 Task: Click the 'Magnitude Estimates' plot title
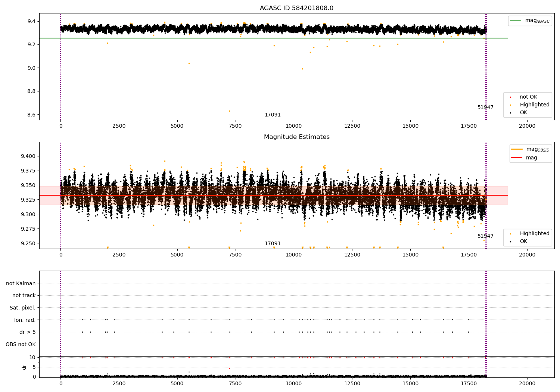point(296,137)
